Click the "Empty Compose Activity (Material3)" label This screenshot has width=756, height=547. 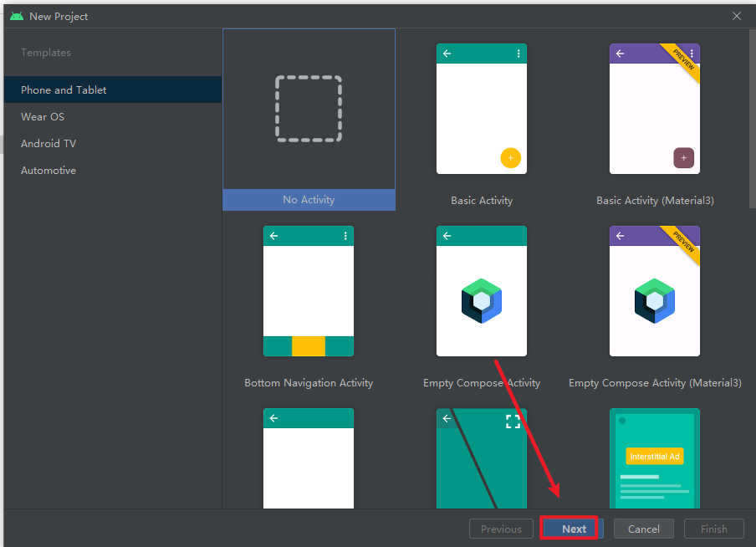pyautogui.click(x=655, y=383)
